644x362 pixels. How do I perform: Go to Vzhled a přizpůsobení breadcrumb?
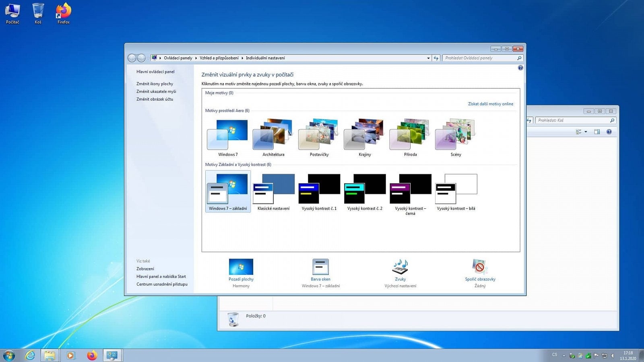coord(219,58)
